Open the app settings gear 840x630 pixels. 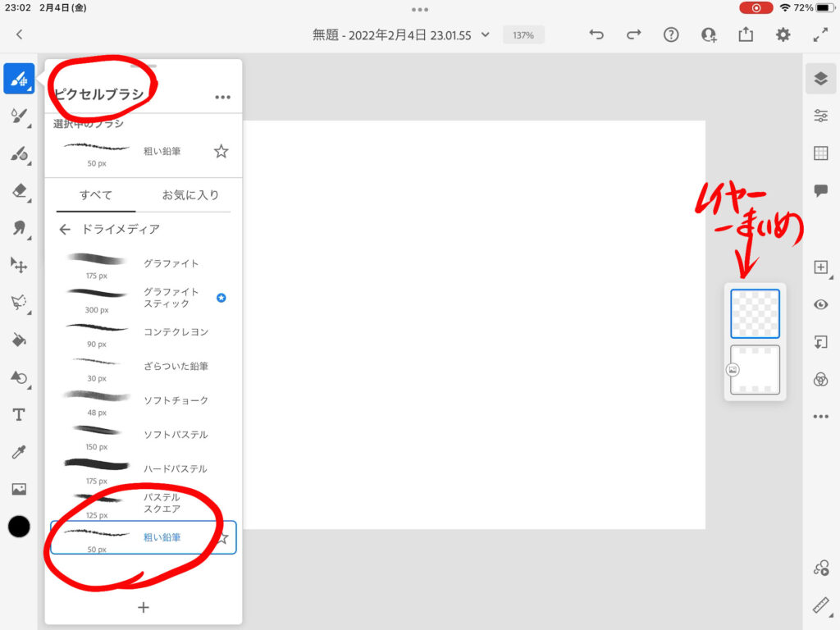[x=783, y=34]
